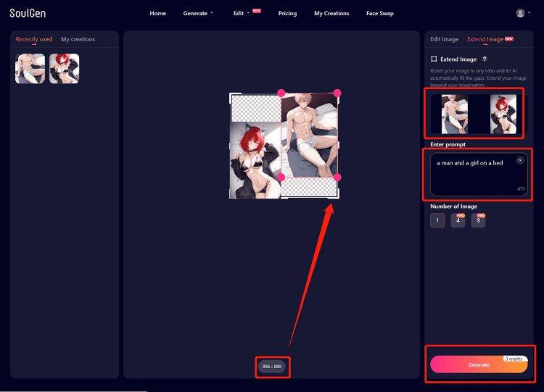Open My Creations in top navigation
Screen dimensions: 544x392
click(x=331, y=13)
